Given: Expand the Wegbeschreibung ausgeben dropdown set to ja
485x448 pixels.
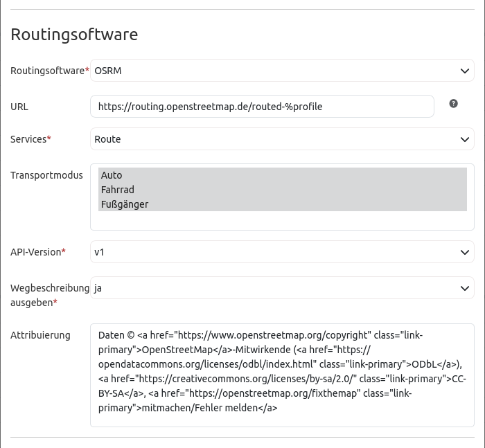Looking at the screenshot, I should (x=282, y=288).
